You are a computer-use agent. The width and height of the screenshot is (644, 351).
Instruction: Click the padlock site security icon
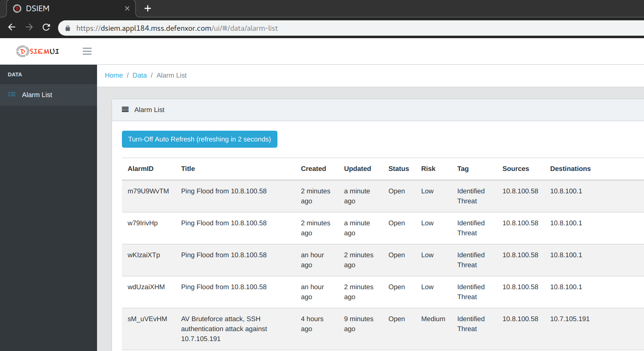point(68,28)
